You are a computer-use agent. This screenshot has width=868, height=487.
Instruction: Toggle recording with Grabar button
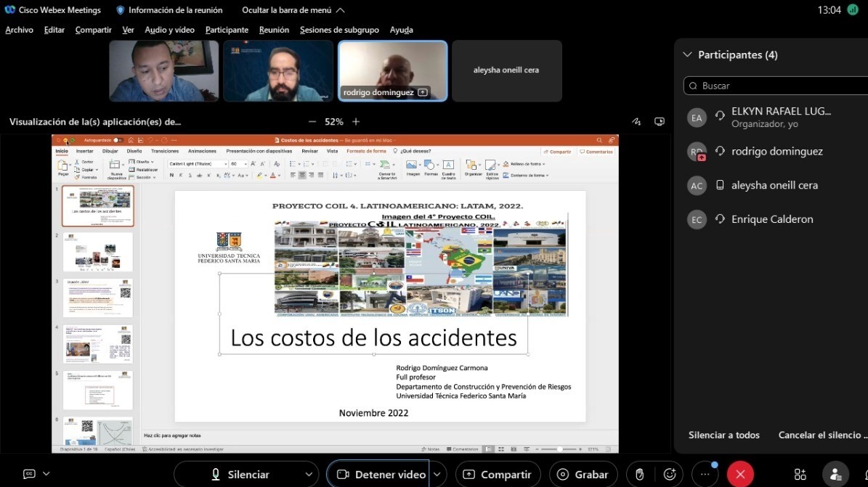[583, 474]
